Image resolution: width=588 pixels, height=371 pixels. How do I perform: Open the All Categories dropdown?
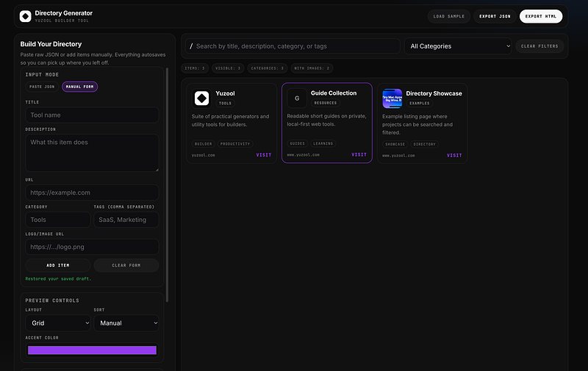point(458,46)
